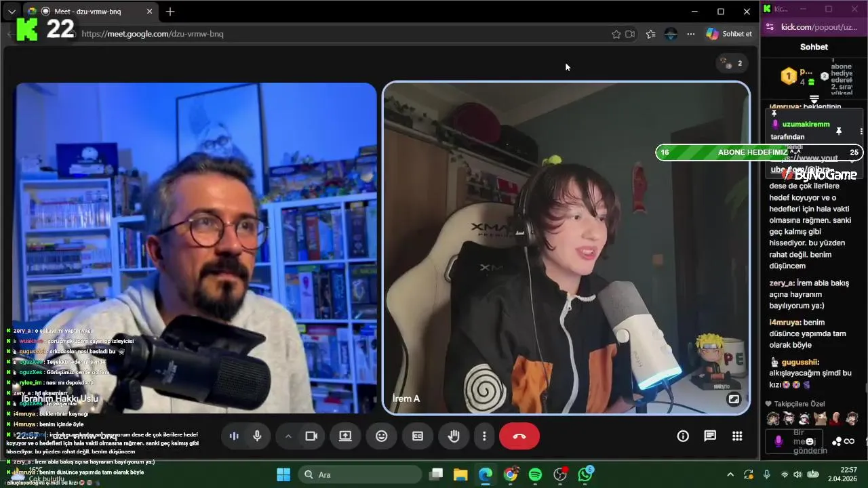
Task: Click the purple microphone icon in Kick chat input
Action: 778,441
